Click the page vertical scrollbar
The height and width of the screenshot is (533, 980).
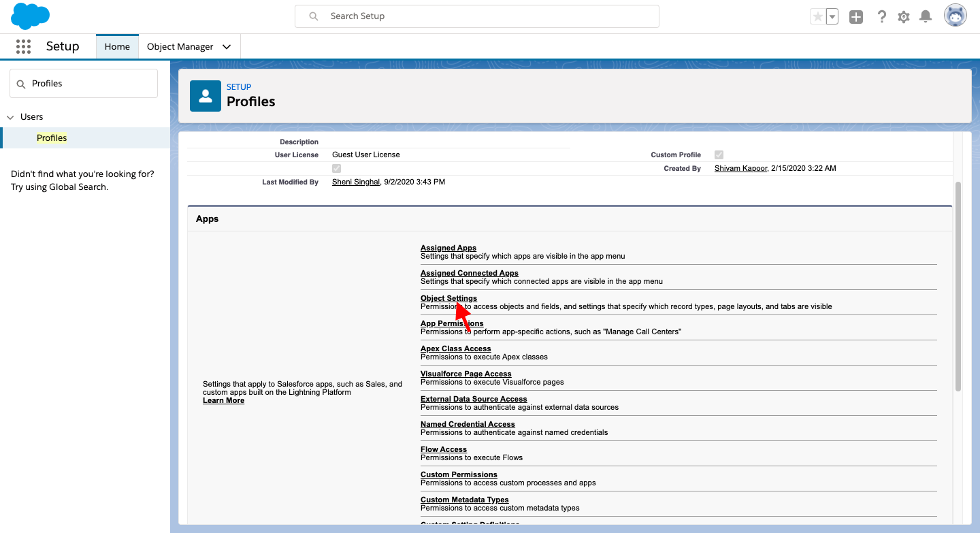(x=958, y=286)
